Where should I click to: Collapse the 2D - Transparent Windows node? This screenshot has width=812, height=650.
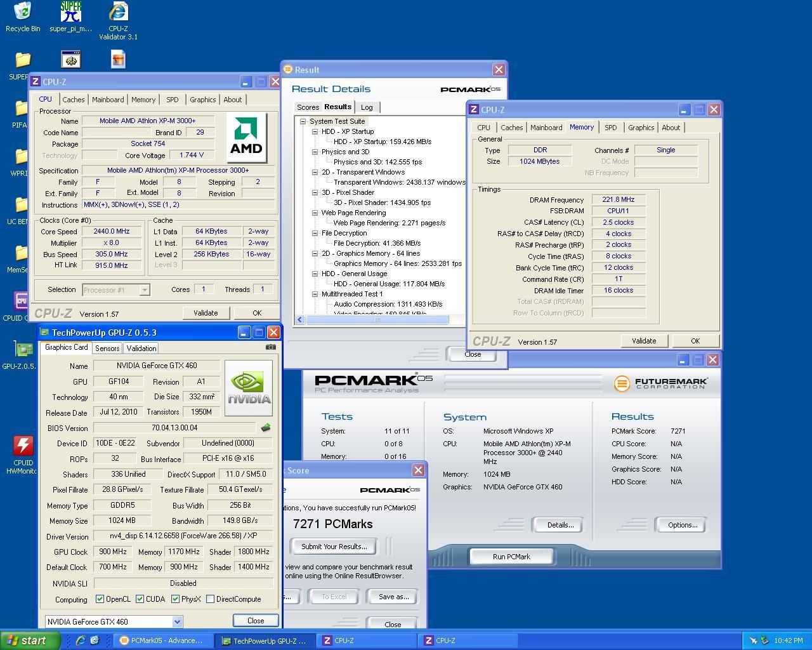click(x=315, y=172)
